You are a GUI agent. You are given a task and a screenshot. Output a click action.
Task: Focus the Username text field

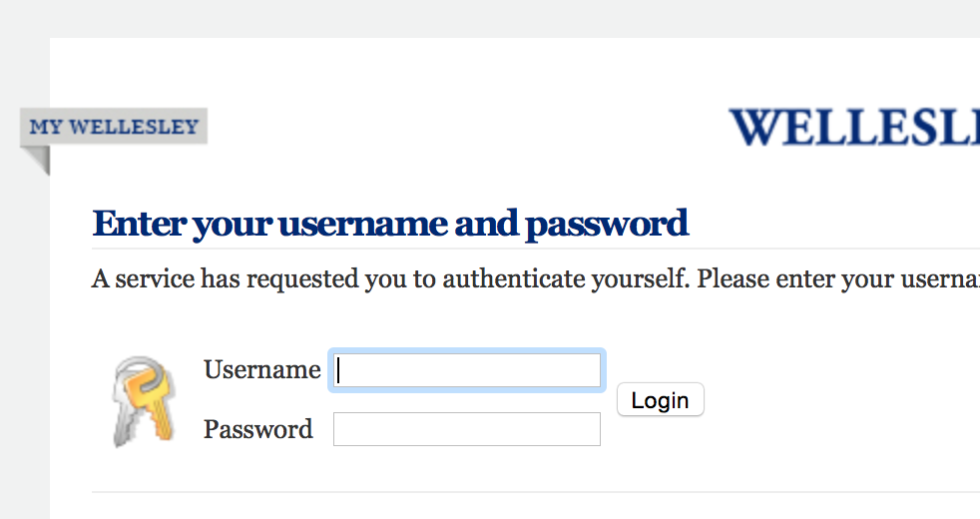[466, 370]
